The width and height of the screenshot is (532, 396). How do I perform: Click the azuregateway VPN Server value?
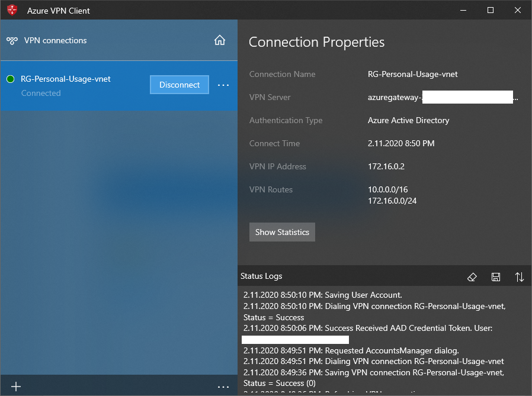443,97
